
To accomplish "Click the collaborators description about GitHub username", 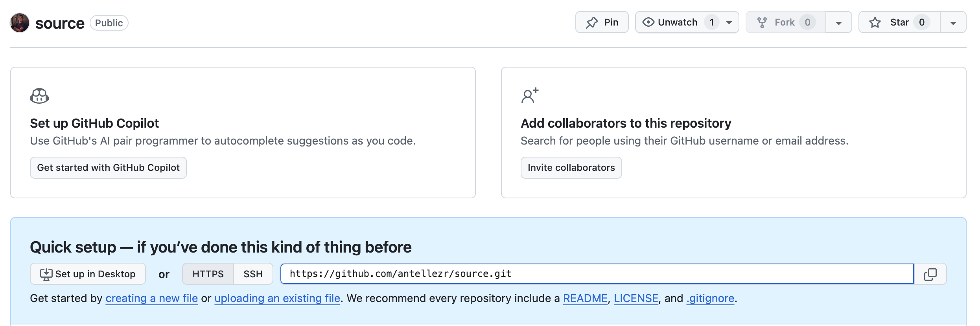I will tap(685, 141).
